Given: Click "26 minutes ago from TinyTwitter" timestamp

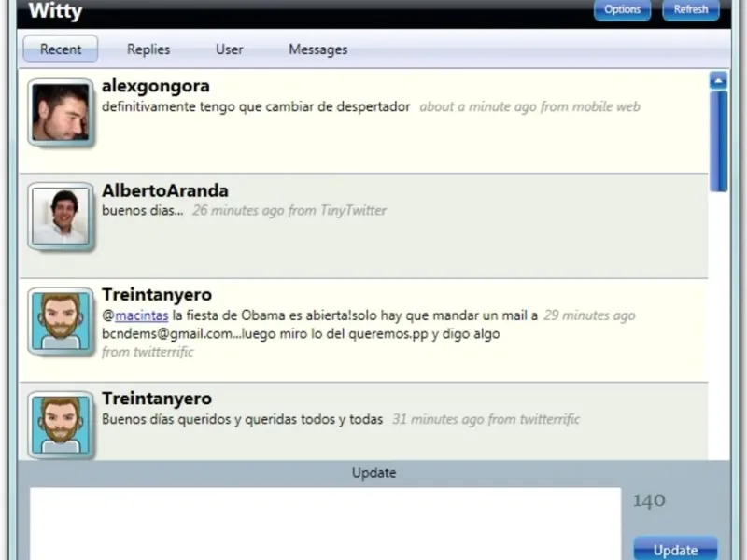Looking at the screenshot, I should (x=289, y=211).
